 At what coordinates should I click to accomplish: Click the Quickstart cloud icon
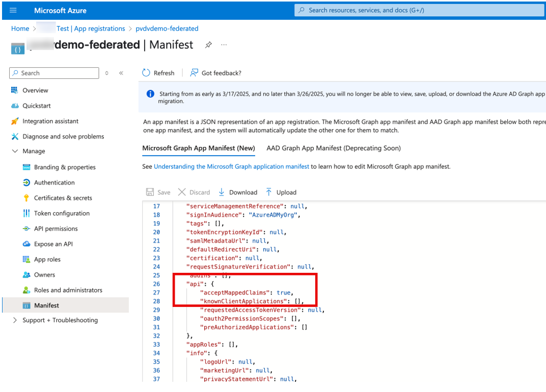click(x=15, y=106)
